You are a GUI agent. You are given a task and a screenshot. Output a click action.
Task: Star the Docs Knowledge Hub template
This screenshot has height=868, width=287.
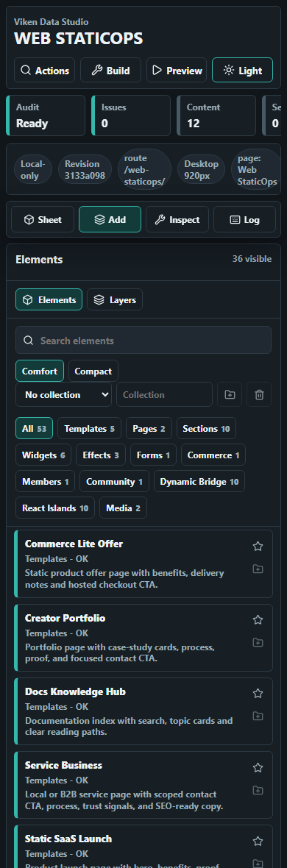[x=258, y=694]
